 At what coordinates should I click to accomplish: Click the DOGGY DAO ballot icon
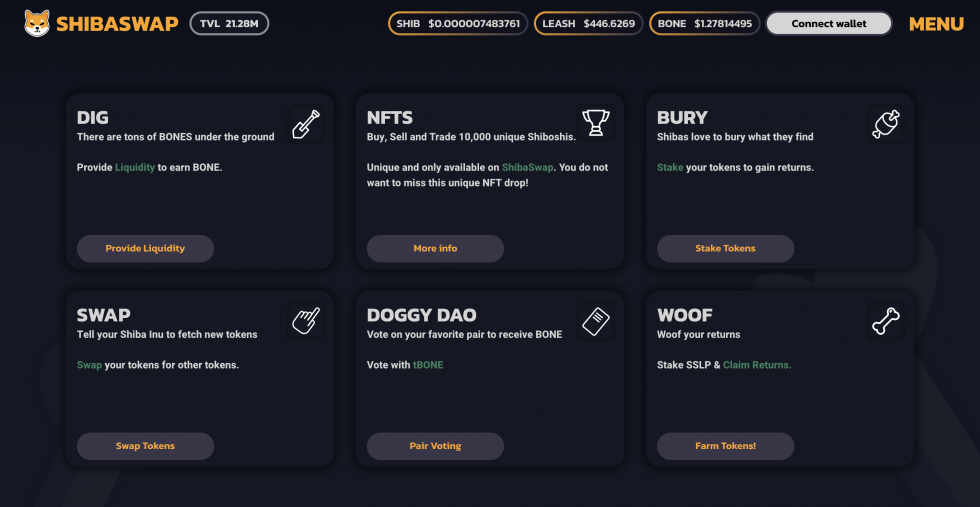click(x=595, y=321)
